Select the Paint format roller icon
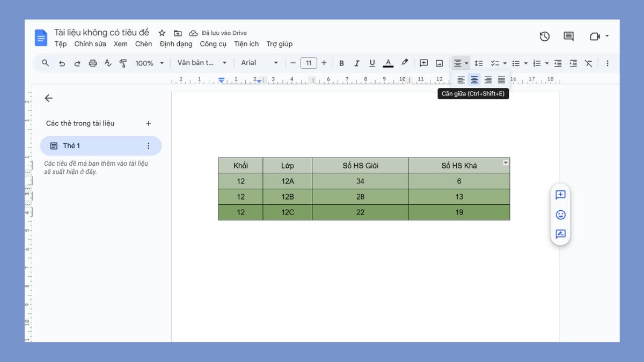 click(123, 63)
